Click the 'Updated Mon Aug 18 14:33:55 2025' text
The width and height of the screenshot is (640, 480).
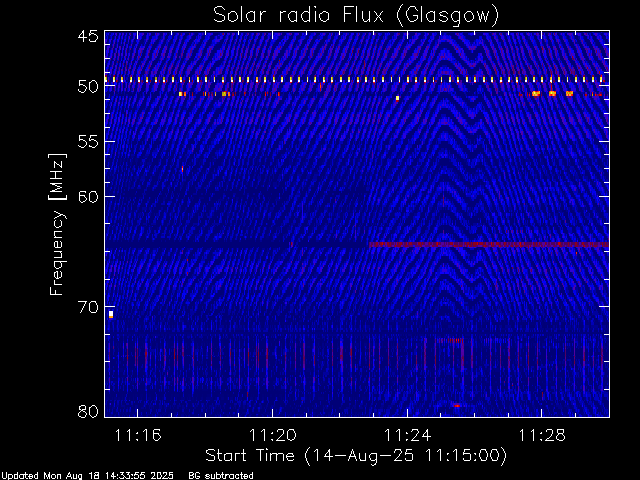(x=87, y=476)
